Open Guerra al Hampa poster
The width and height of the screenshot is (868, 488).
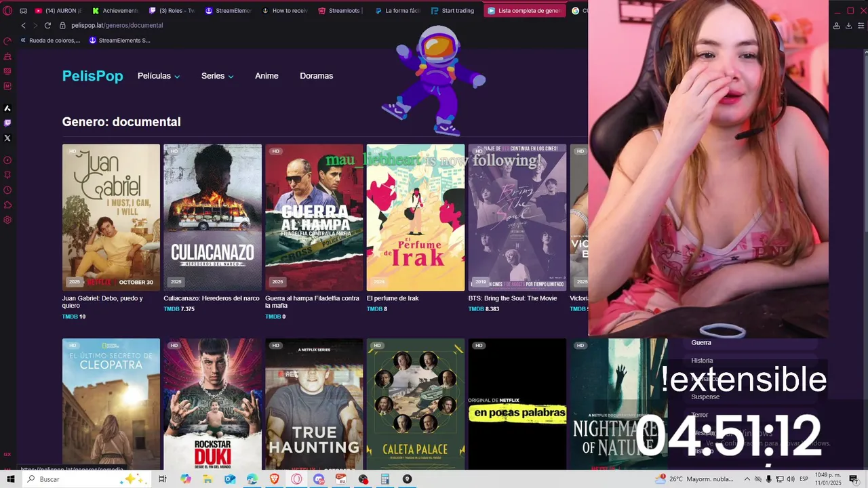pos(314,218)
